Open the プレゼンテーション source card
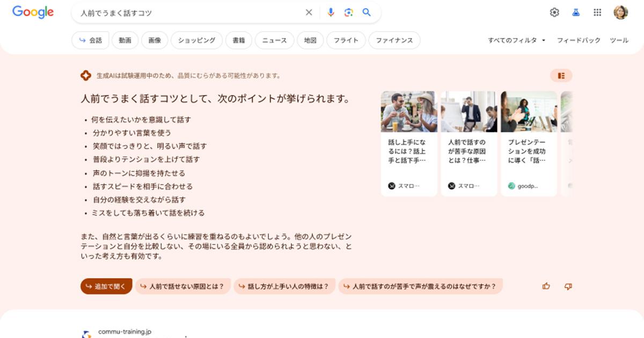 tap(529, 143)
